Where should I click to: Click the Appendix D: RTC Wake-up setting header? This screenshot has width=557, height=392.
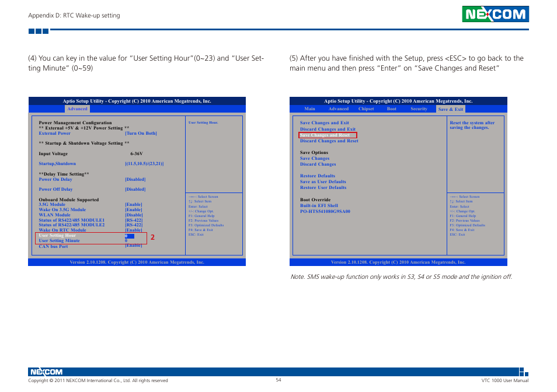pos(74,15)
